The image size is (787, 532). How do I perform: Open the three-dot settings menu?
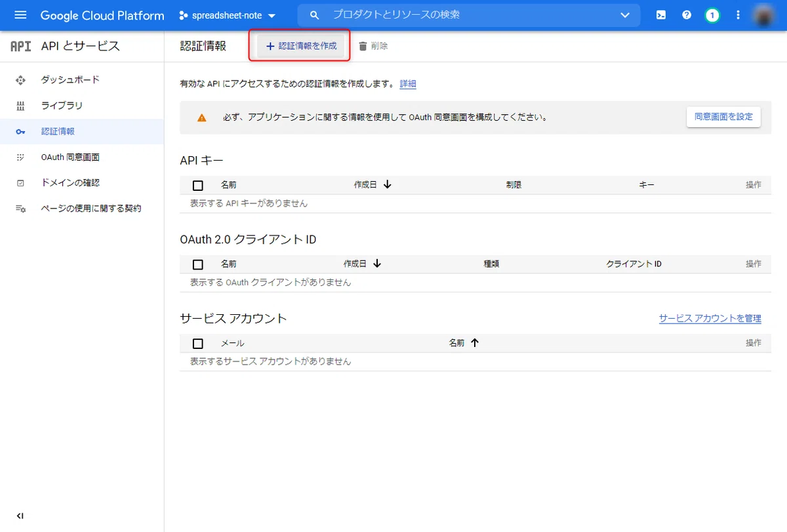tap(738, 15)
